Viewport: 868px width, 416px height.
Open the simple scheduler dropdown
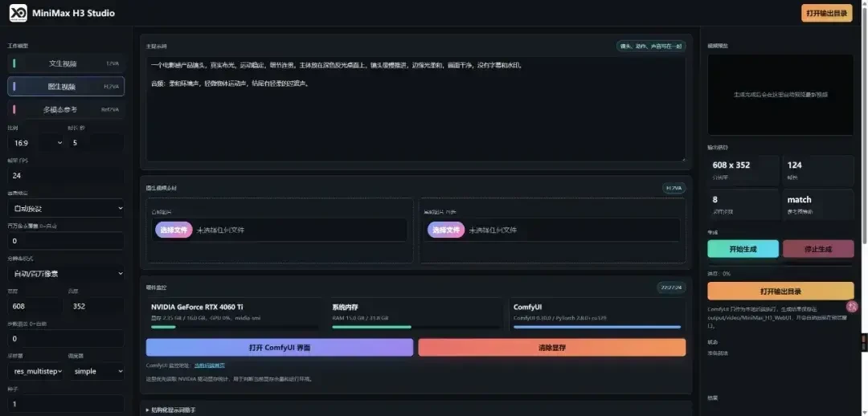click(96, 371)
